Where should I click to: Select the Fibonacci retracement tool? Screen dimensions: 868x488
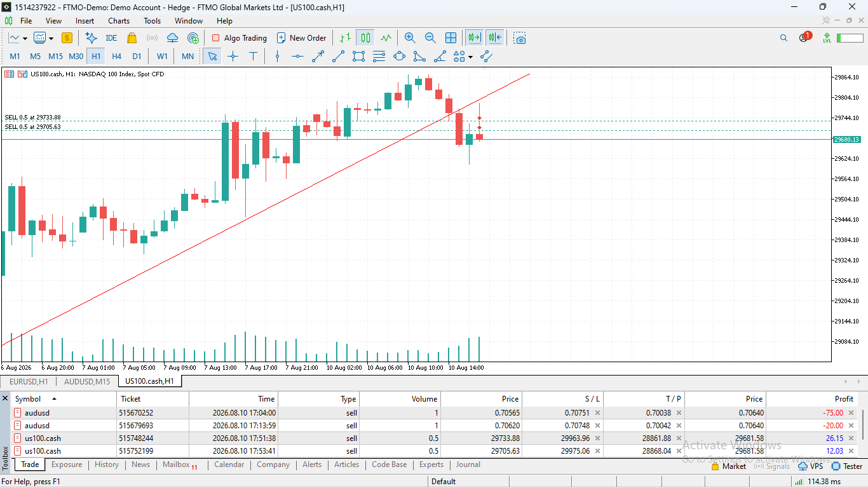click(379, 57)
